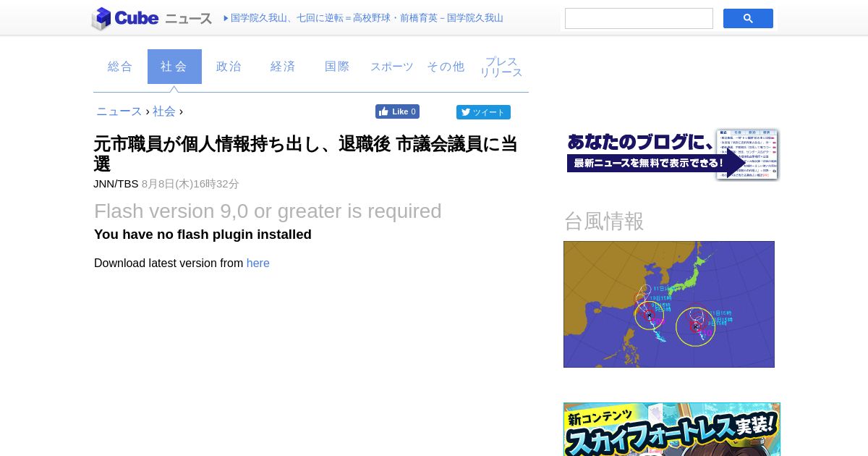Click the 台風情報 heading
This screenshot has height=456, width=868.
tap(604, 221)
